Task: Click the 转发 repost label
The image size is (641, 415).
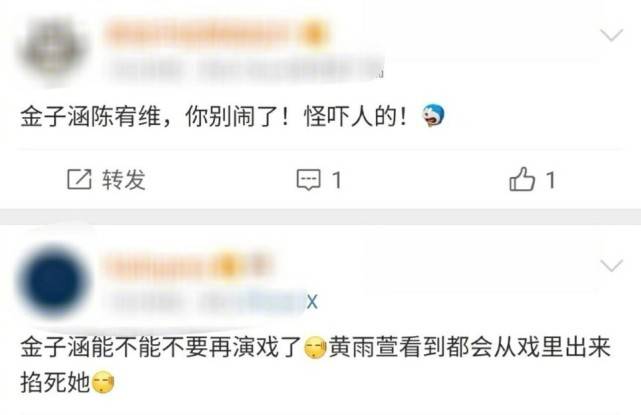Action: (124, 179)
